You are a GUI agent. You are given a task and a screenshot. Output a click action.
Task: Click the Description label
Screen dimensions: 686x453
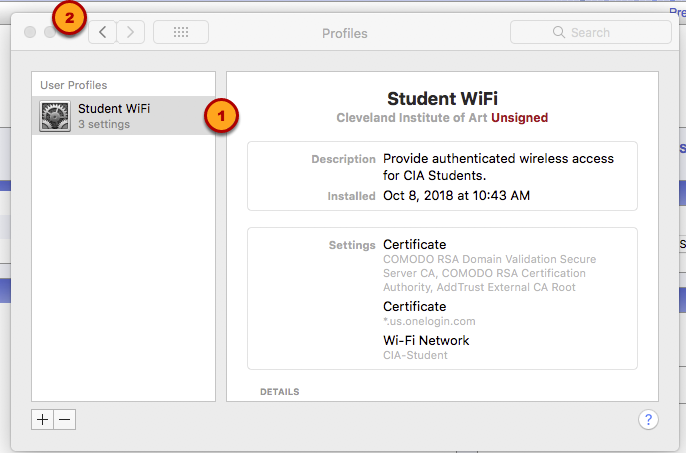coord(343,159)
